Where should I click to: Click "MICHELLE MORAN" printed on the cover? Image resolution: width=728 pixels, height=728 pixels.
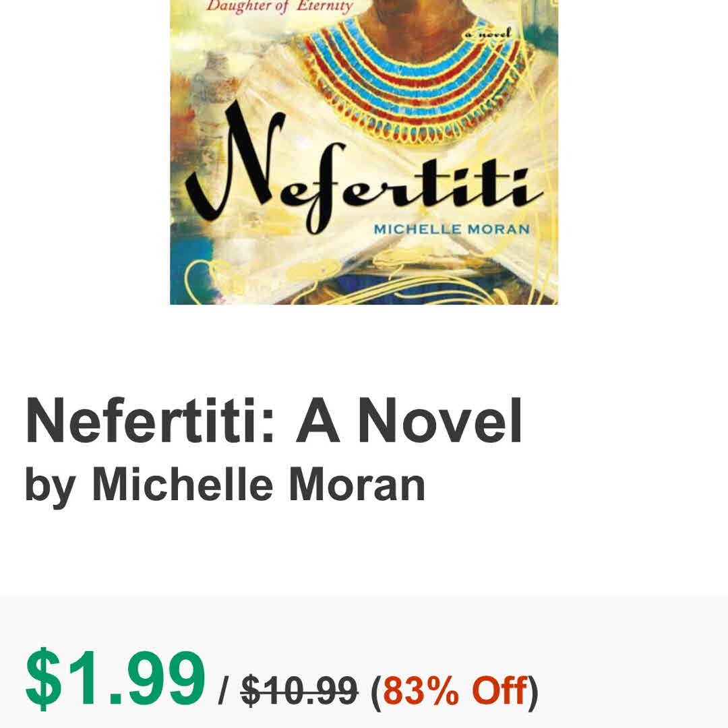pos(452,229)
